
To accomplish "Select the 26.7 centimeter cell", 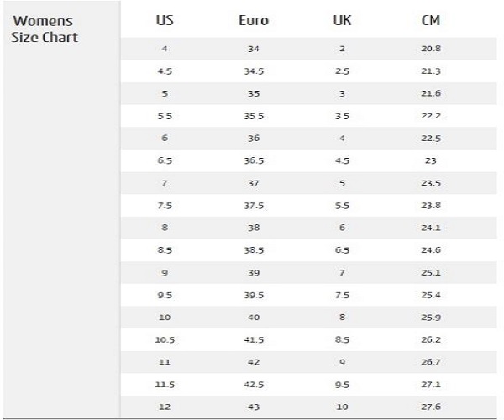I will click(x=431, y=362).
